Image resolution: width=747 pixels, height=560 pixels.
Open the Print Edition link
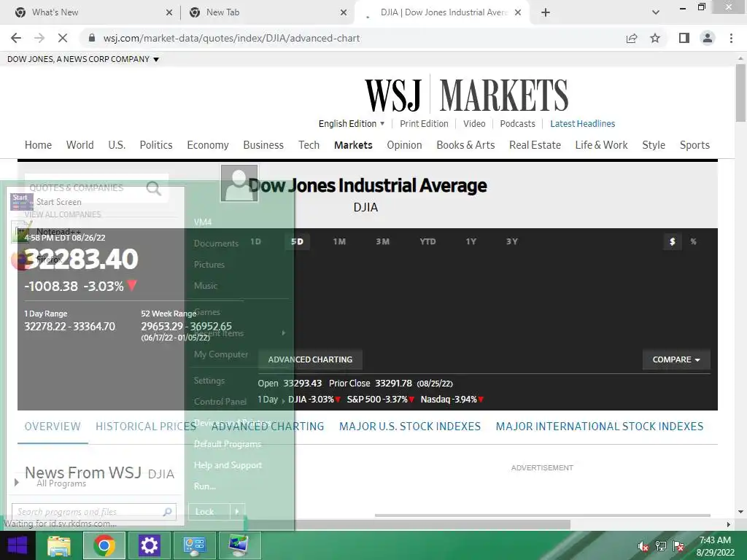[424, 123]
